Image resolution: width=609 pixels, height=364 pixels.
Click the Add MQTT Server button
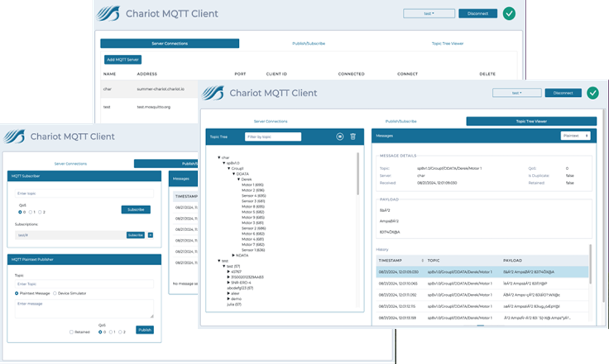click(x=123, y=60)
